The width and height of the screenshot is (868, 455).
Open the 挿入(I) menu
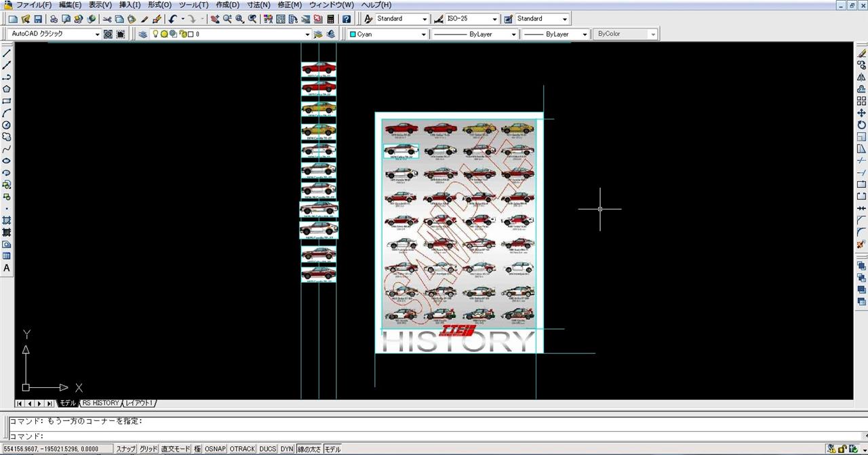[x=130, y=5]
